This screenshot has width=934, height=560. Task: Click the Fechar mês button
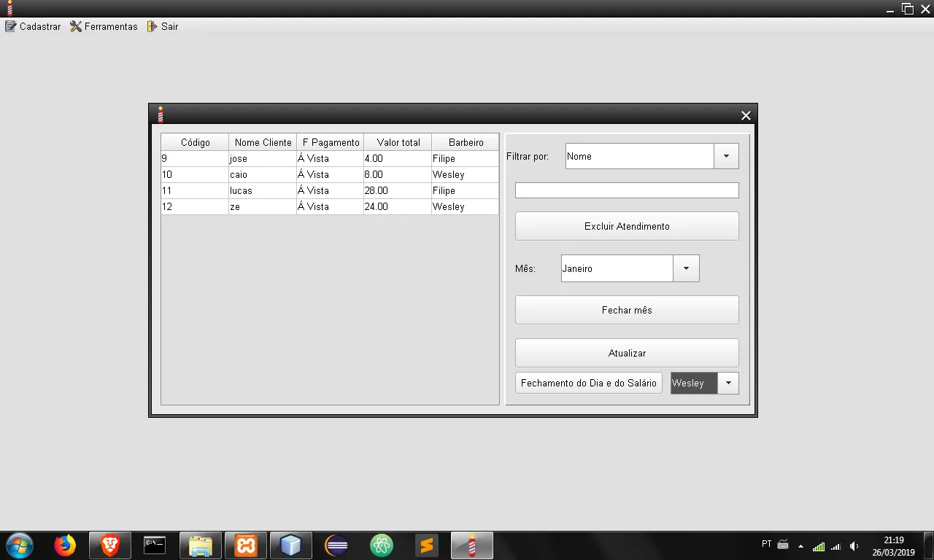pos(627,310)
